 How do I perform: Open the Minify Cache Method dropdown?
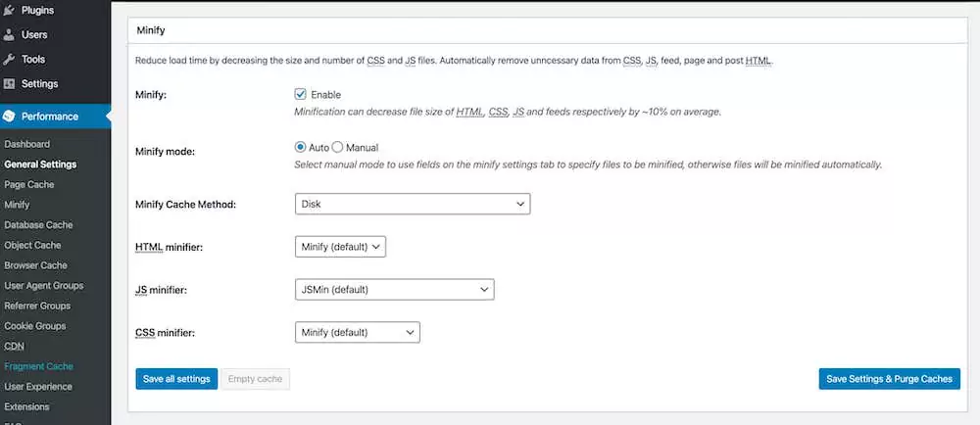tap(412, 205)
